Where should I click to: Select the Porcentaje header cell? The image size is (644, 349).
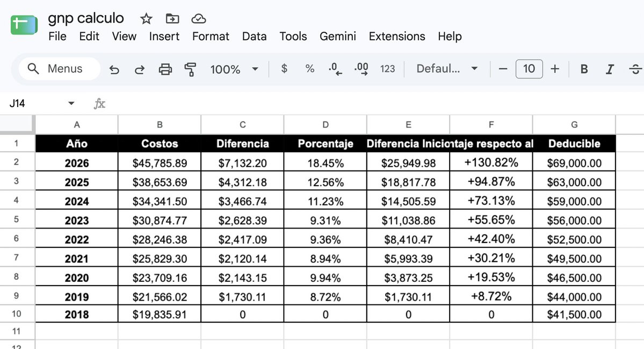tap(325, 144)
